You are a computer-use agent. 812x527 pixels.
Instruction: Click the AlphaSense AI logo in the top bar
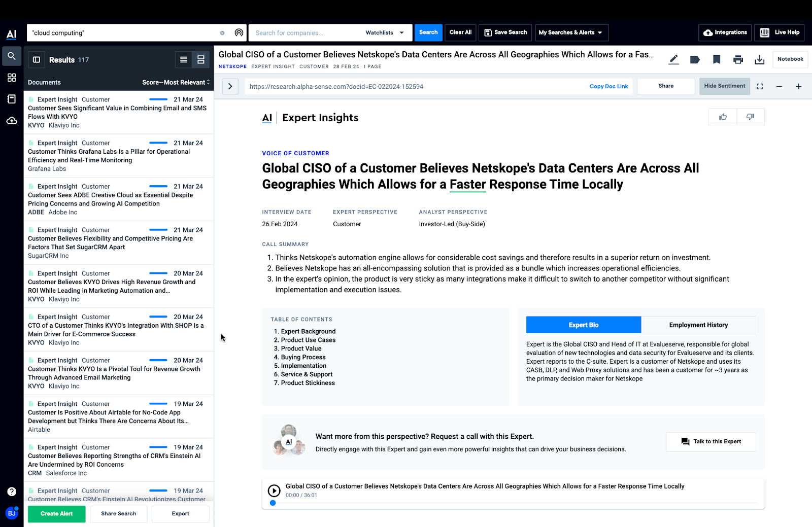pyautogui.click(x=11, y=34)
